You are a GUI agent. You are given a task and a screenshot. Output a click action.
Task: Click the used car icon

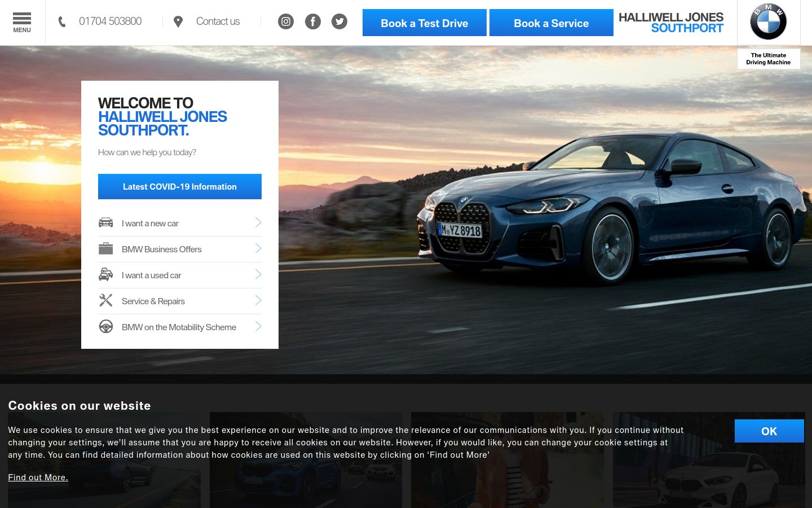click(x=106, y=274)
